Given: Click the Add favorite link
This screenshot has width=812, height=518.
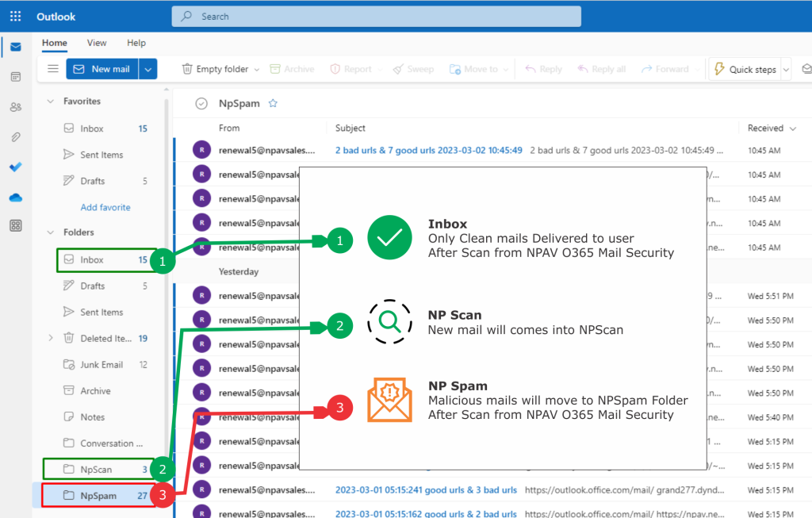Looking at the screenshot, I should pyautogui.click(x=105, y=207).
